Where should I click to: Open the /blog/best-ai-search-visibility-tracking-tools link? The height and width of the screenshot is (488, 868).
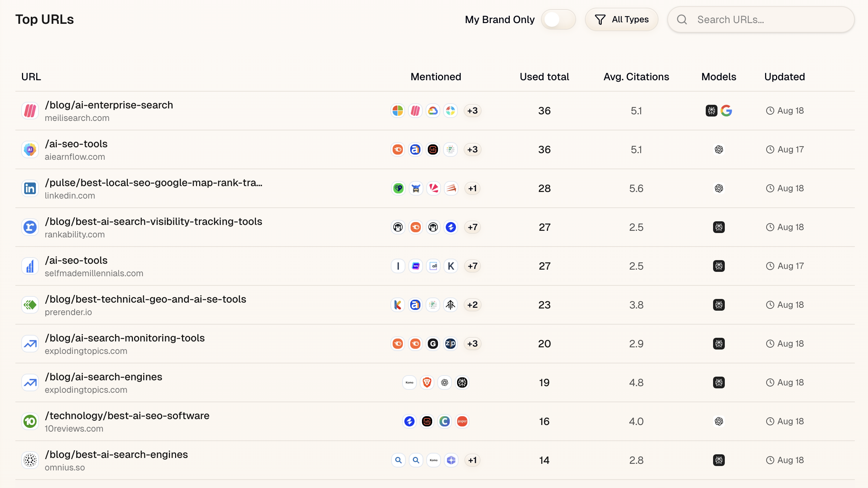point(153,222)
